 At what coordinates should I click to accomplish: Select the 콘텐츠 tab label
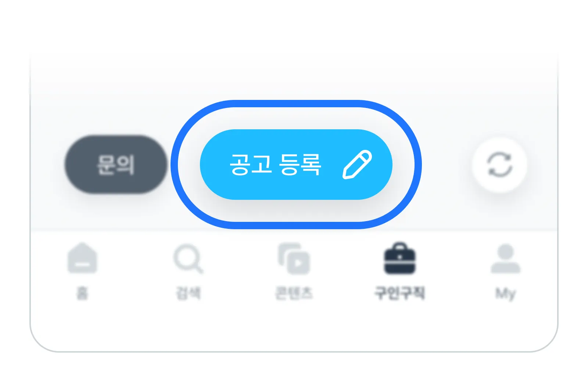[294, 293]
